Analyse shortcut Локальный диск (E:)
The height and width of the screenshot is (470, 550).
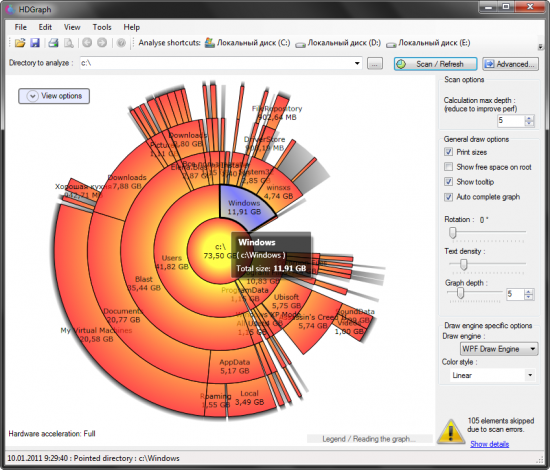tap(428, 43)
